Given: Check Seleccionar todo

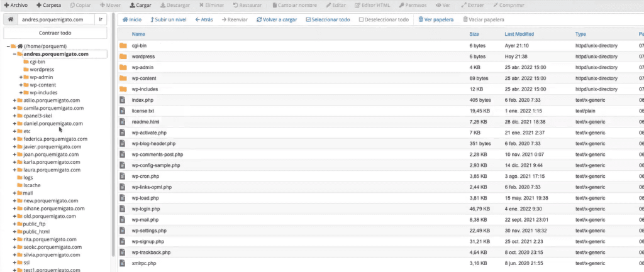Looking at the screenshot, I should [x=328, y=19].
